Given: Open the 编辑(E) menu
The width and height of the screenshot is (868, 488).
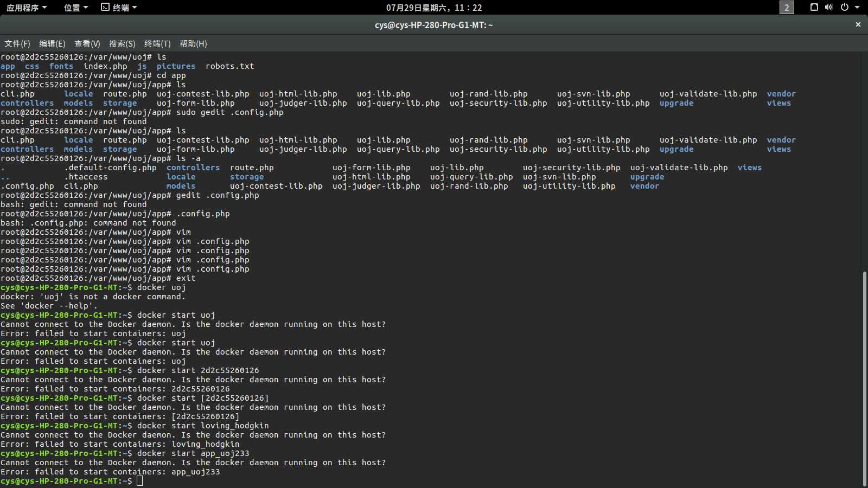Looking at the screenshot, I should pyautogui.click(x=52, y=43).
